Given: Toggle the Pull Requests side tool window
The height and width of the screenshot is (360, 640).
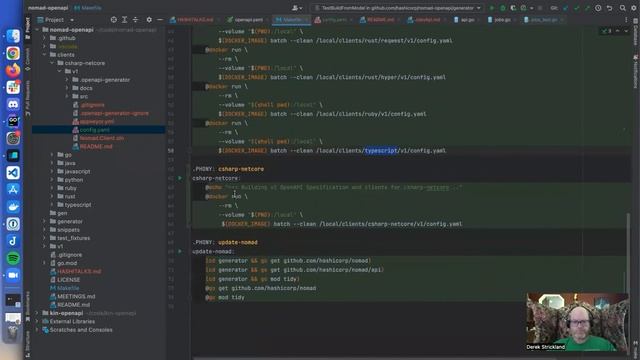Looking at the screenshot, I should tap(27, 98).
